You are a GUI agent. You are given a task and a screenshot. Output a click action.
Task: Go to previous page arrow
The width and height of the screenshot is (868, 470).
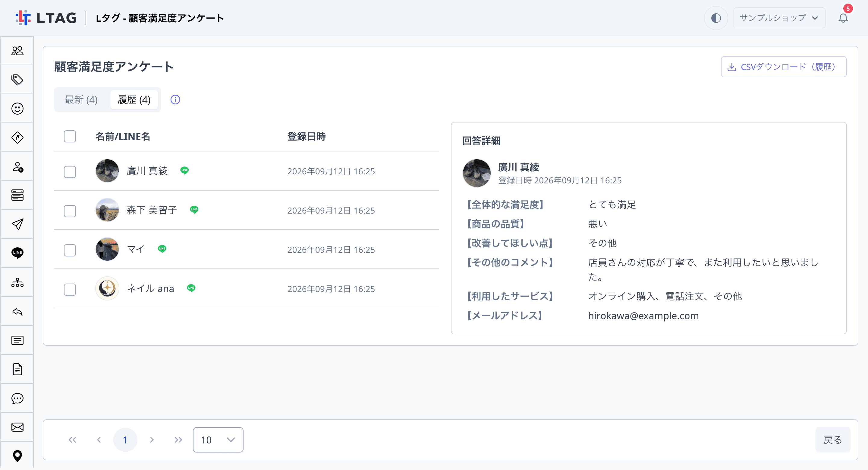(x=99, y=440)
